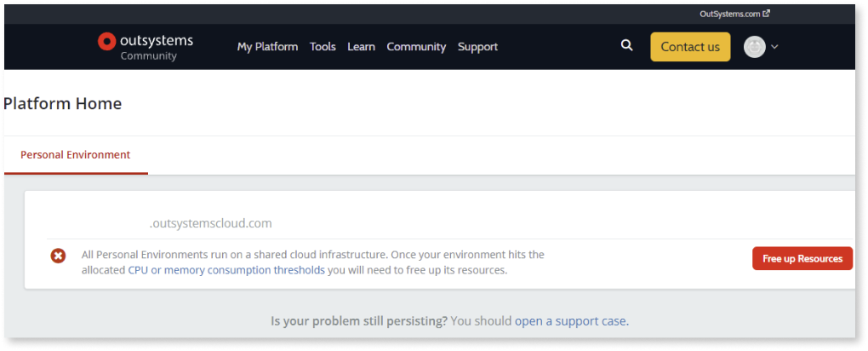Click the Community text under the logo

(x=148, y=56)
